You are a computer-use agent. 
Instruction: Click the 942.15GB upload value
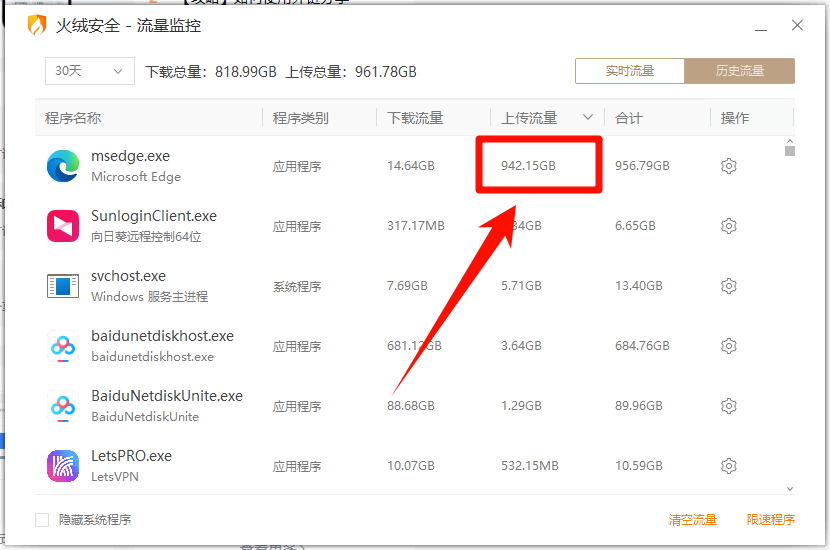pos(528,166)
